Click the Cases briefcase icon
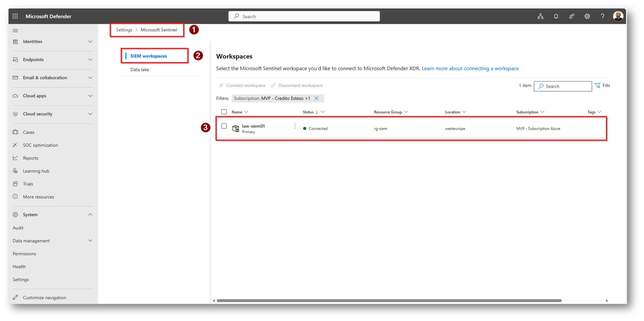This screenshot has height=321, width=644. [x=15, y=132]
